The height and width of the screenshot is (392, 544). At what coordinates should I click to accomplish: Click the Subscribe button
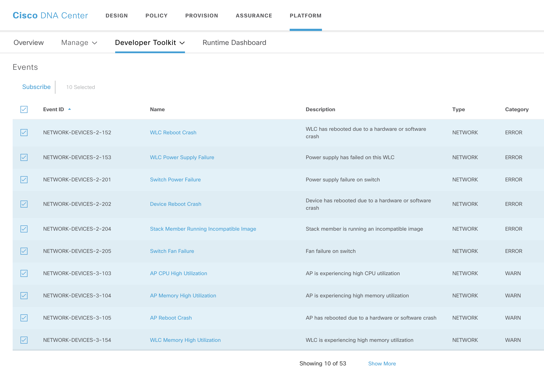(36, 87)
